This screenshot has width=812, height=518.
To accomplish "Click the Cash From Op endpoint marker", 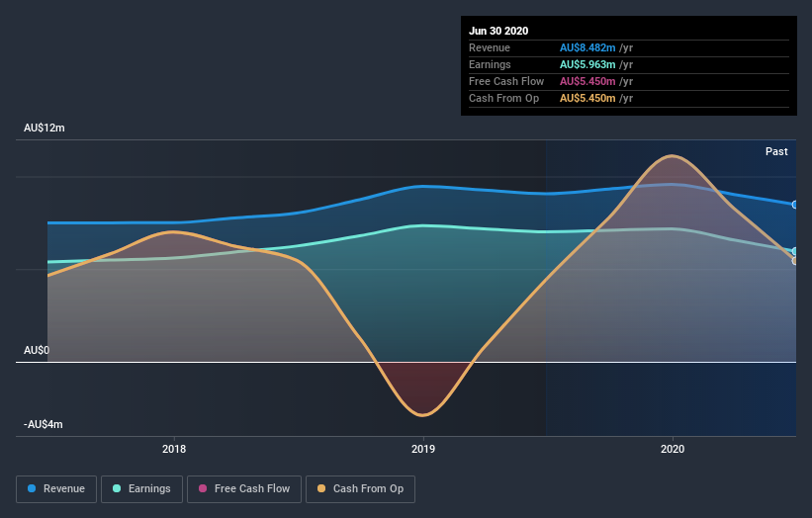I will pyautogui.click(x=795, y=261).
